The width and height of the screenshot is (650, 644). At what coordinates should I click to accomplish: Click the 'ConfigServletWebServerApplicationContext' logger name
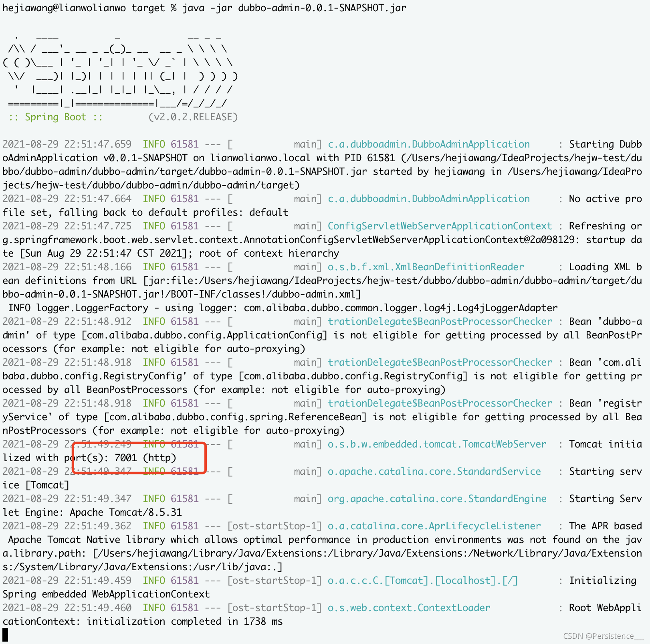[x=440, y=226]
